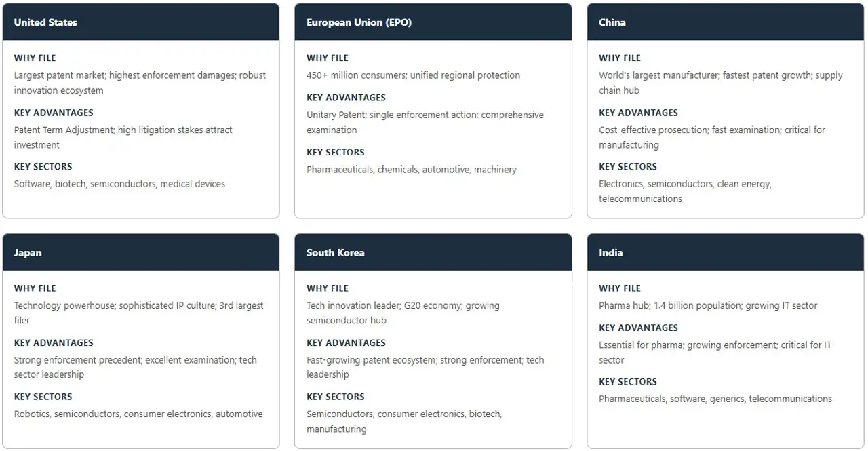Click KEY SECTORS heading in China card
The image size is (868, 451).
pyautogui.click(x=629, y=167)
